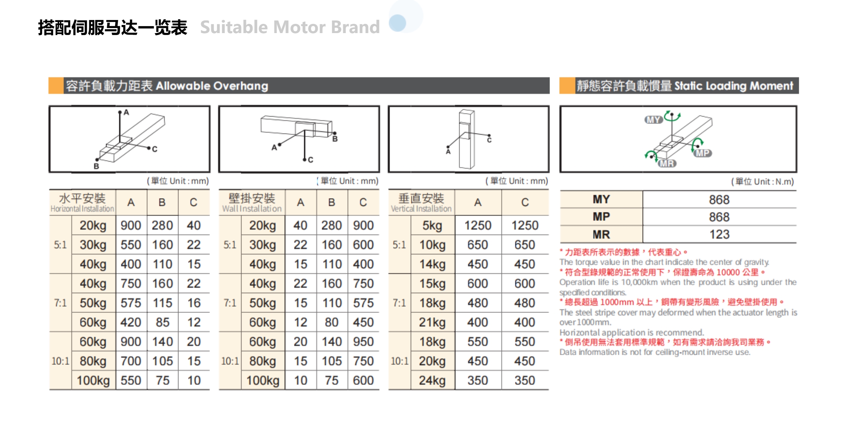Click the MR row label in moment table
Screen dimensions: 868x439
(601, 234)
